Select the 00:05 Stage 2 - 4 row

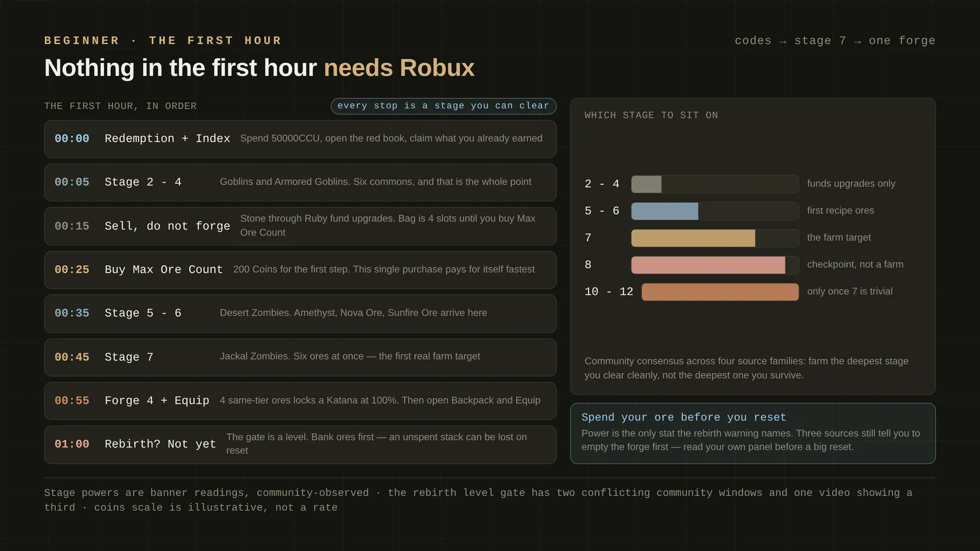(x=300, y=182)
